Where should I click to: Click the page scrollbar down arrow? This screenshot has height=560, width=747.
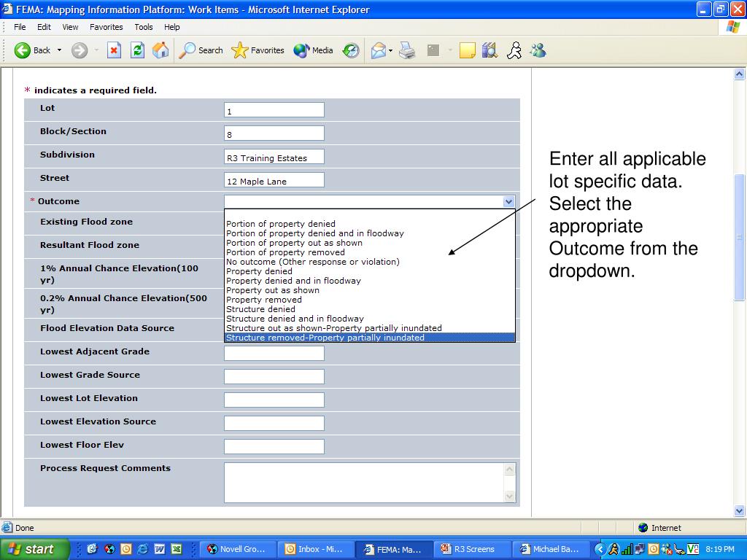click(x=740, y=510)
